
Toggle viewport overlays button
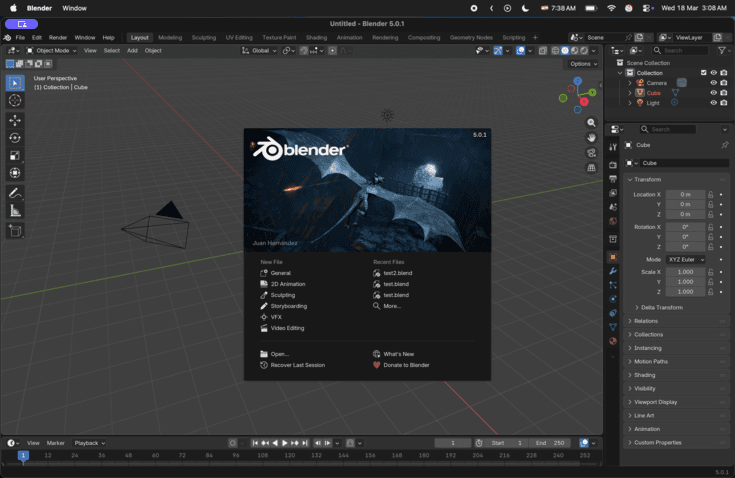520,51
